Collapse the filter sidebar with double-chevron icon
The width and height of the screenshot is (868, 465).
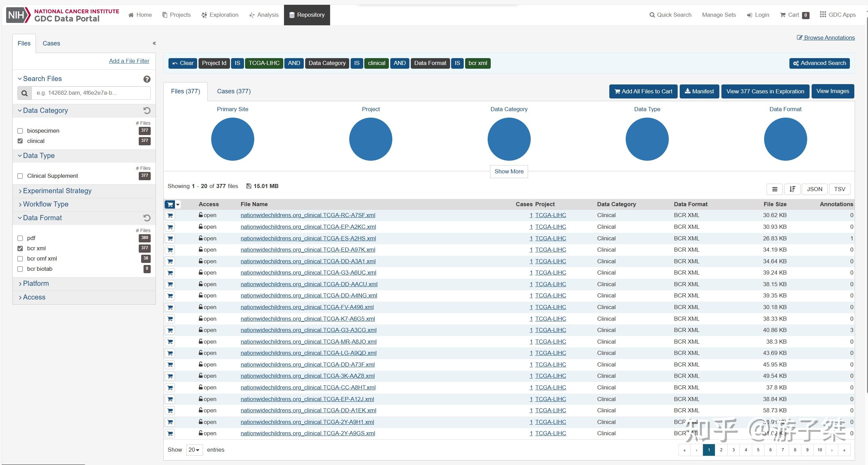tap(154, 43)
